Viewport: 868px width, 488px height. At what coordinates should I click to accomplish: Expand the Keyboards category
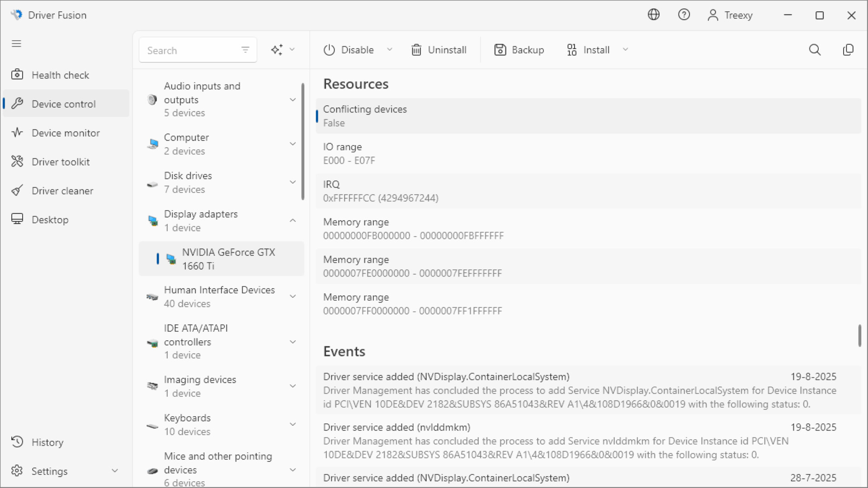pos(293,424)
